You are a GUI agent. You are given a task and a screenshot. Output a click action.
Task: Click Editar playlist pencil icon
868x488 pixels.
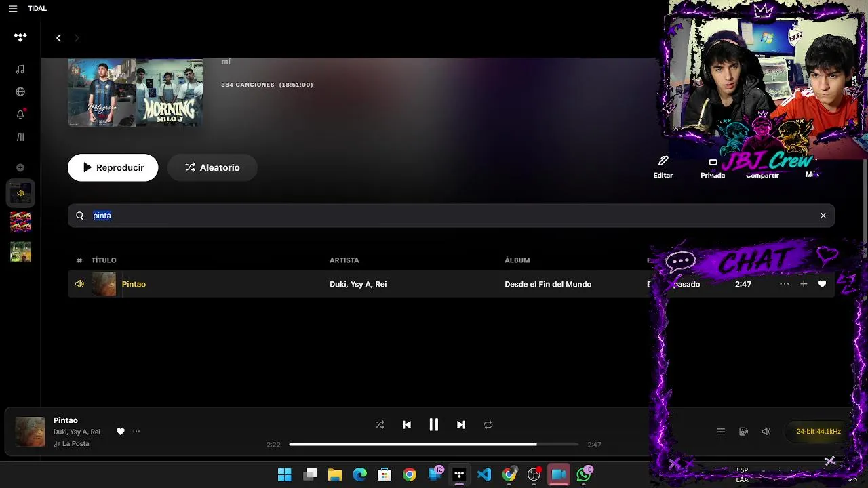(x=663, y=166)
